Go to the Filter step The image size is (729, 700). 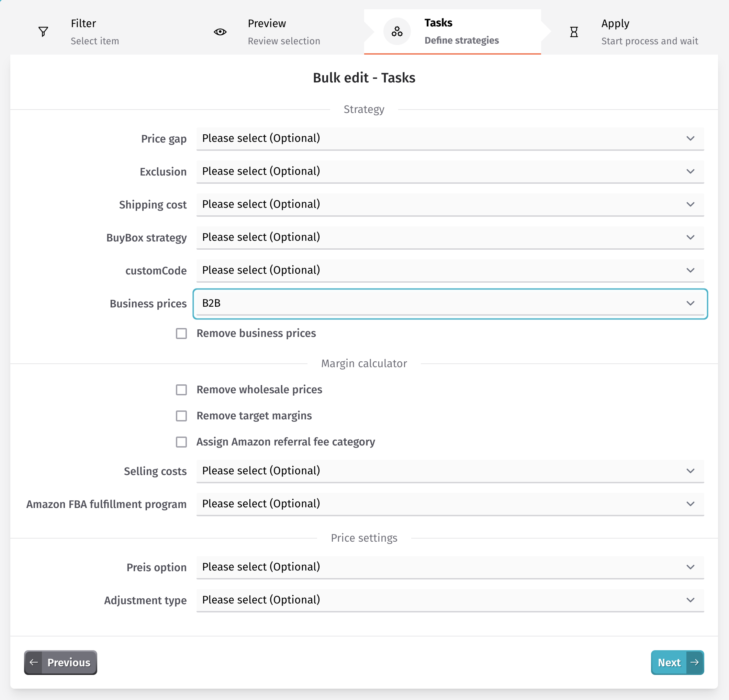[99, 32]
